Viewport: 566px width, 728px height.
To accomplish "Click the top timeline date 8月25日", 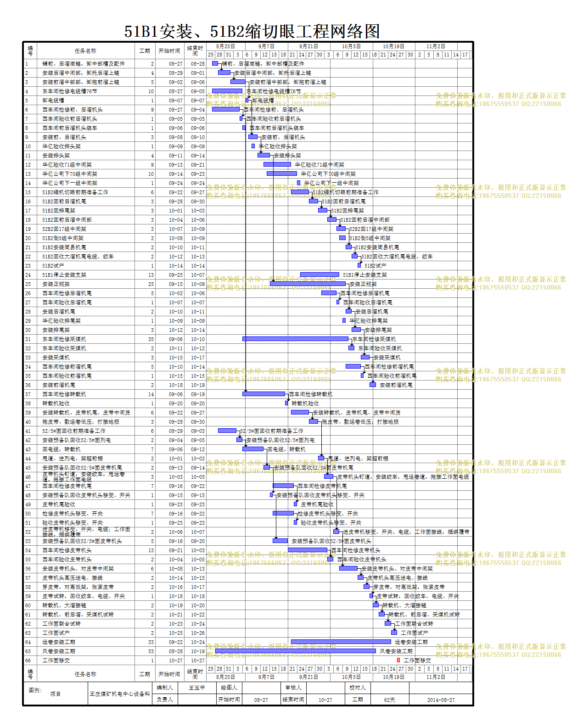I will 225,46.
